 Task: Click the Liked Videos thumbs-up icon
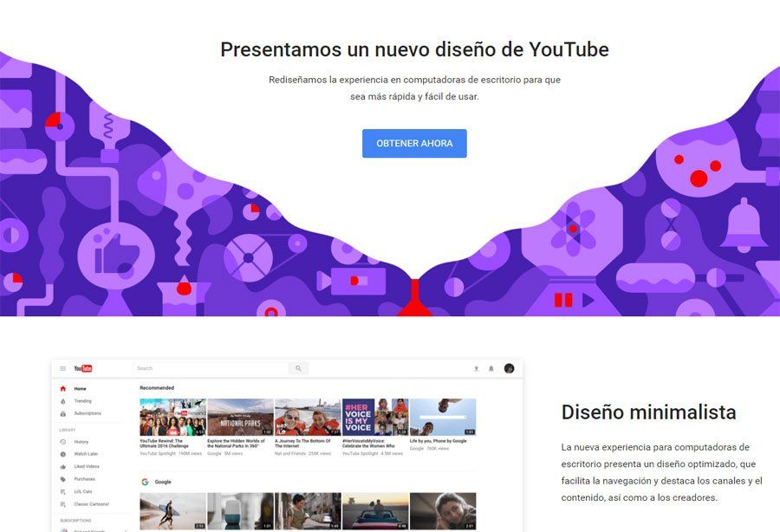pyautogui.click(x=62, y=466)
